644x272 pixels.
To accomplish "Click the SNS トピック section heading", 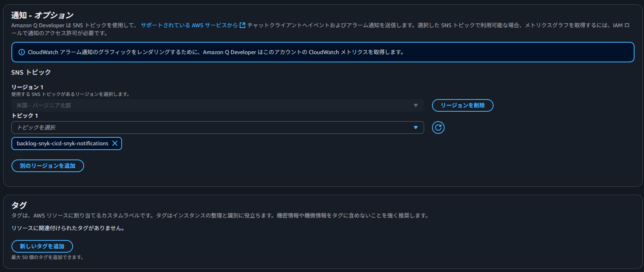I will pyautogui.click(x=31, y=72).
